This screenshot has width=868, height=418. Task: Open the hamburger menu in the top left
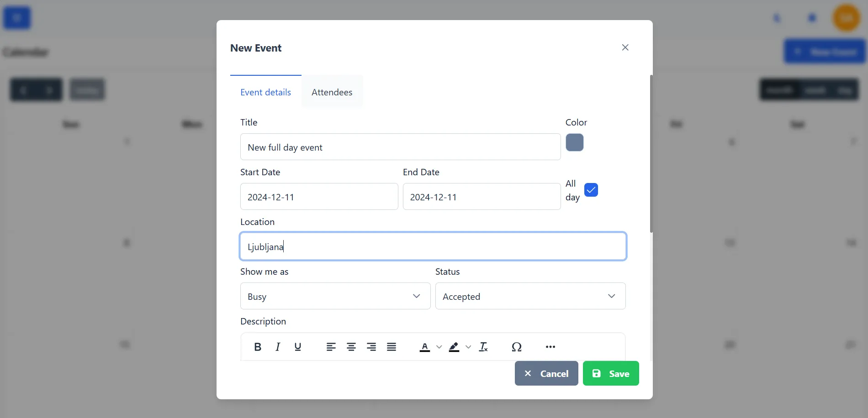click(x=16, y=17)
